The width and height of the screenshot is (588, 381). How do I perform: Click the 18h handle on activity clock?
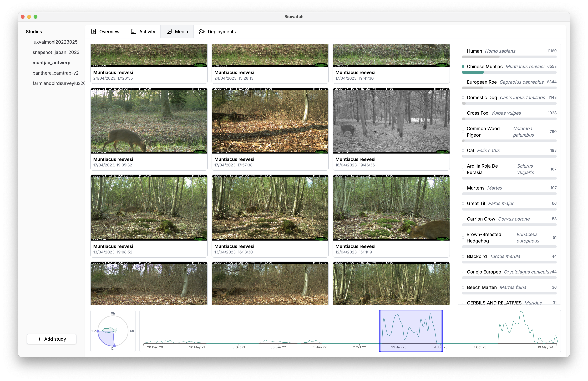click(x=98, y=331)
